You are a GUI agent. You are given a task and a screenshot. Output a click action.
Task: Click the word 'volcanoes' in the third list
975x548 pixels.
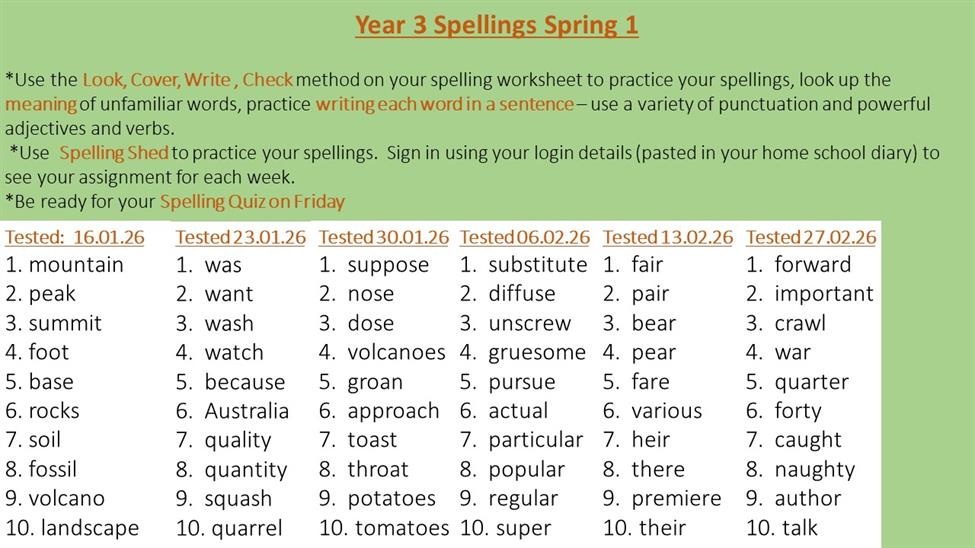pyautogui.click(x=396, y=352)
